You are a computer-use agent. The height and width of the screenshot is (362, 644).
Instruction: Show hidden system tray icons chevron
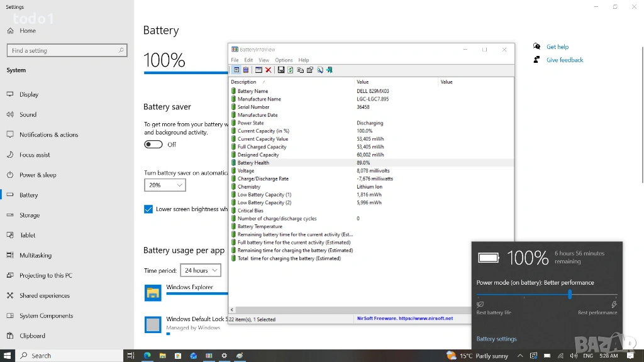click(x=520, y=356)
